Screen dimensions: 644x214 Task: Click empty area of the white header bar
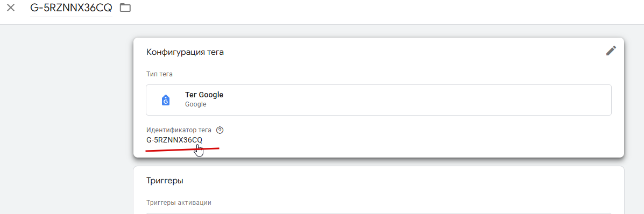point(370,11)
